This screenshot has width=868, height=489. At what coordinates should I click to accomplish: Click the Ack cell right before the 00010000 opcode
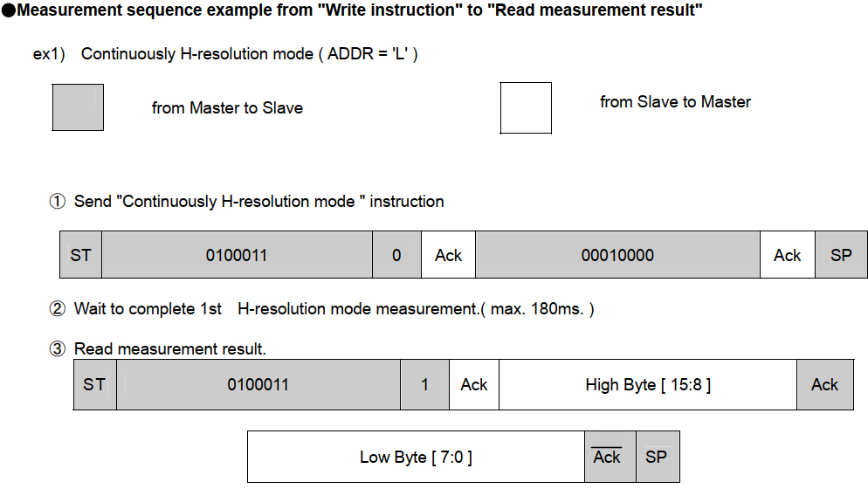click(x=449, y=255)
